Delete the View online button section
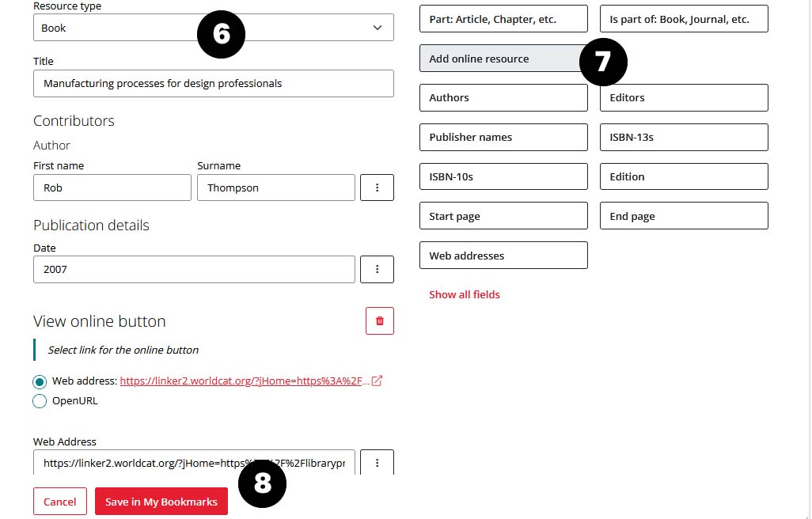The image size is (812, 519). (379, 321)
